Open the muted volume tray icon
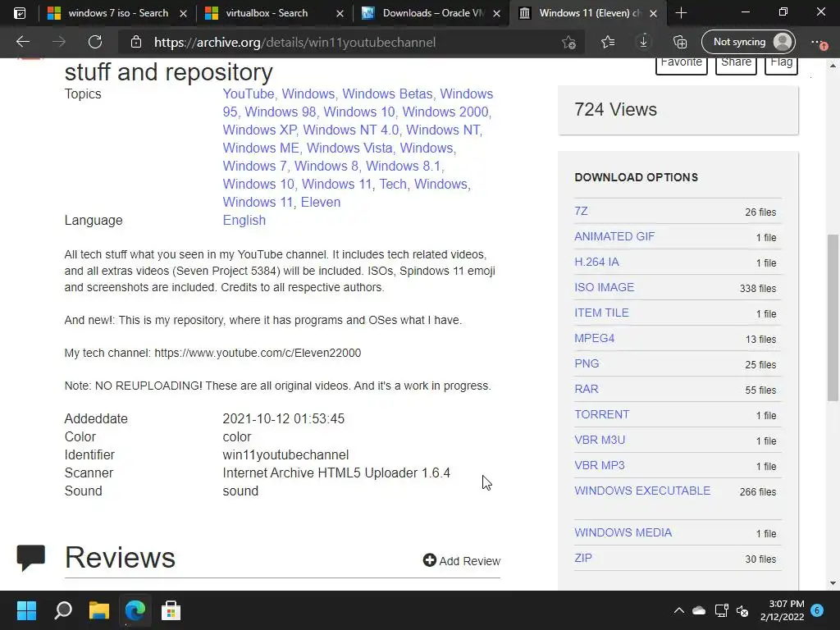 [742, 610]
